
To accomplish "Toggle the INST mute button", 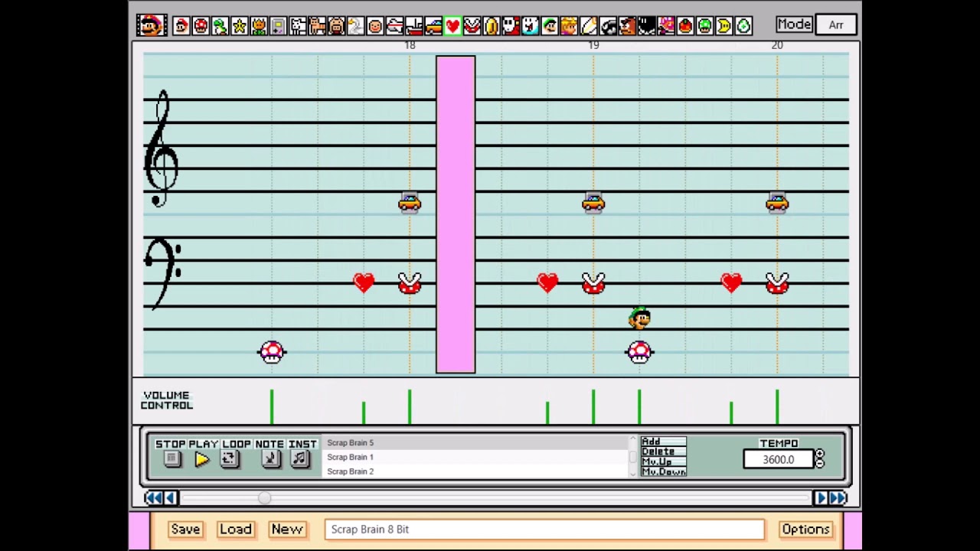I will click(299, 459).
